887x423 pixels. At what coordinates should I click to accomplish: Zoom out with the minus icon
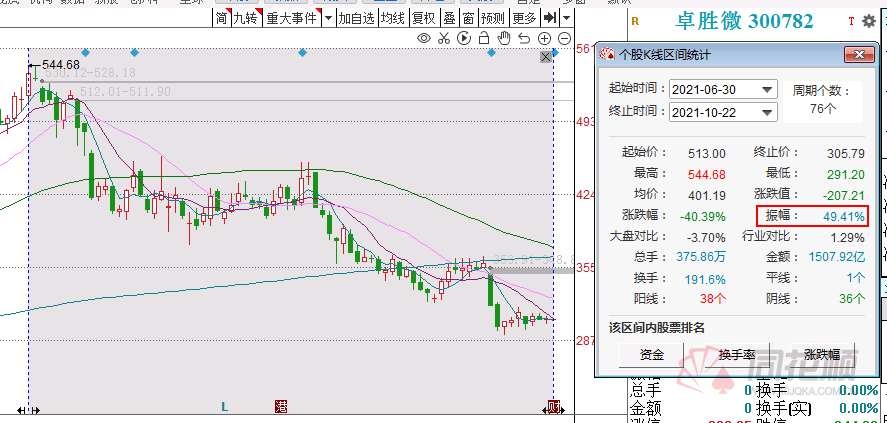click(564, 38)
